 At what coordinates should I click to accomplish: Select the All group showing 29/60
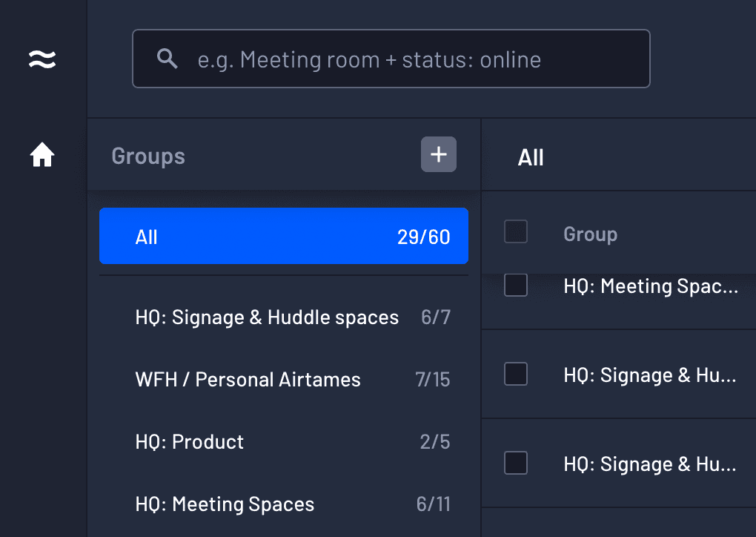[x=284, y=236]
